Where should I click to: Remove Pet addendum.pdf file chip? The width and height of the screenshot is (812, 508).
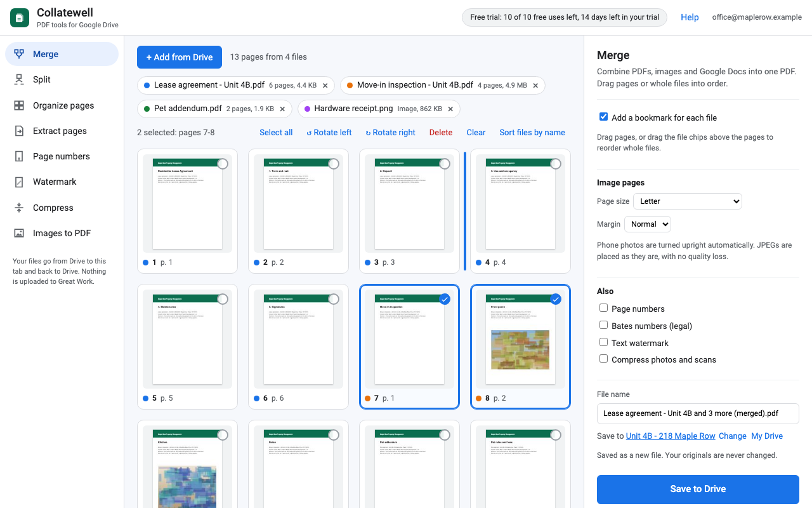282,109
